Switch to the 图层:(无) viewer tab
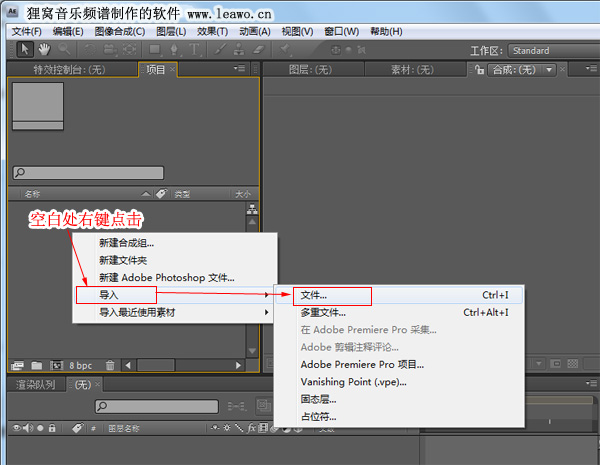This screenshot has height=465, width=600. (x=310, y=70)
